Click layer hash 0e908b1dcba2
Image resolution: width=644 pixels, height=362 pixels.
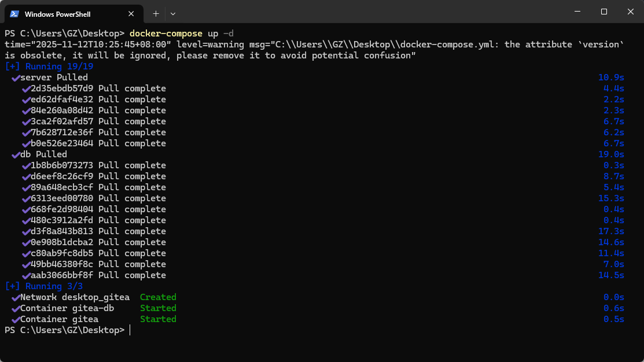point(62,242)
